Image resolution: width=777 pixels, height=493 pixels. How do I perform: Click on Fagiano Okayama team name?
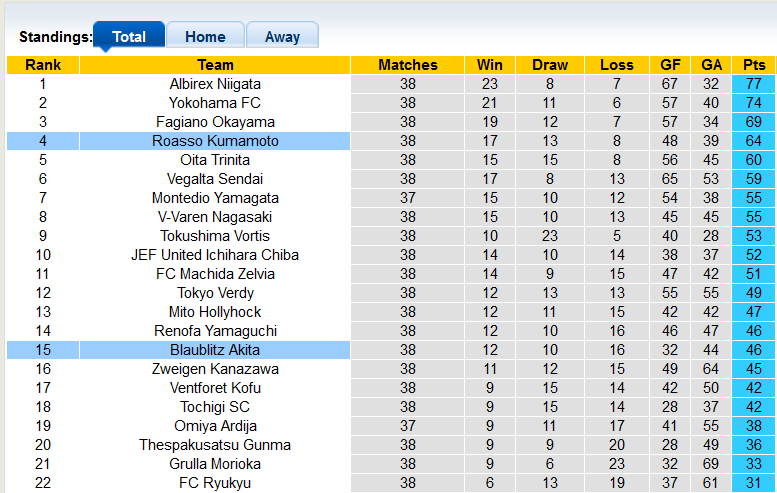215,122
